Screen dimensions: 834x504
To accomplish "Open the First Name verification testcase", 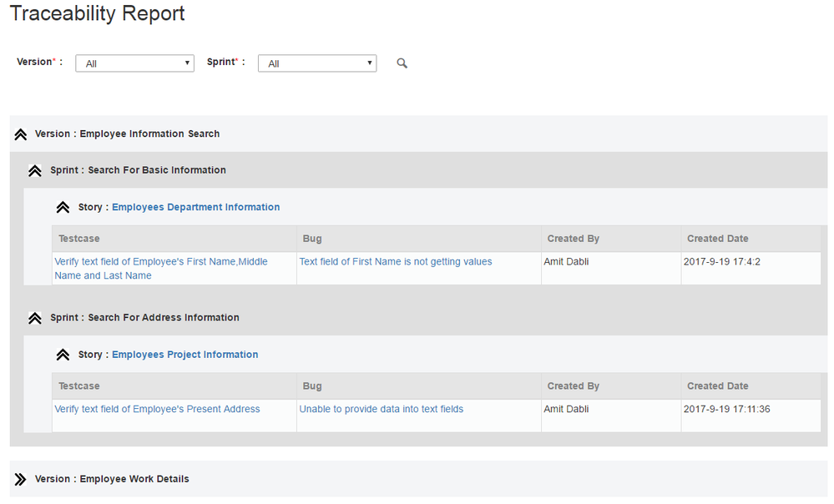I will [162, 261].
